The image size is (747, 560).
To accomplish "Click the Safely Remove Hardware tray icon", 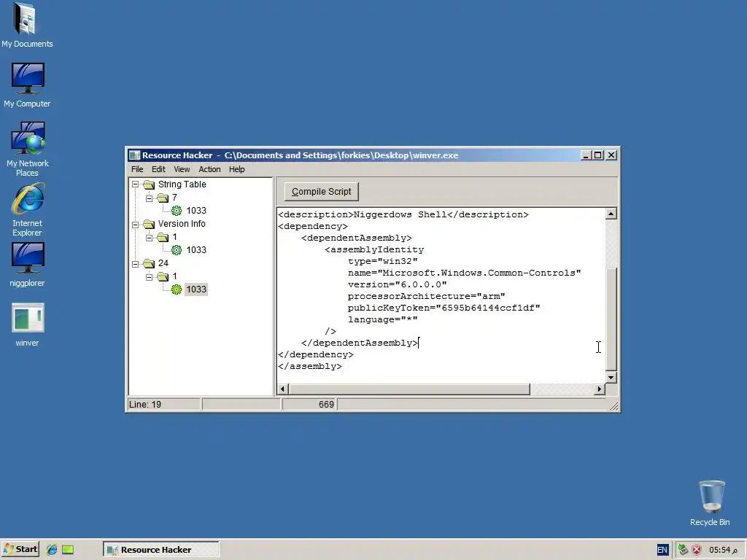I will click(x=683, y=550).
